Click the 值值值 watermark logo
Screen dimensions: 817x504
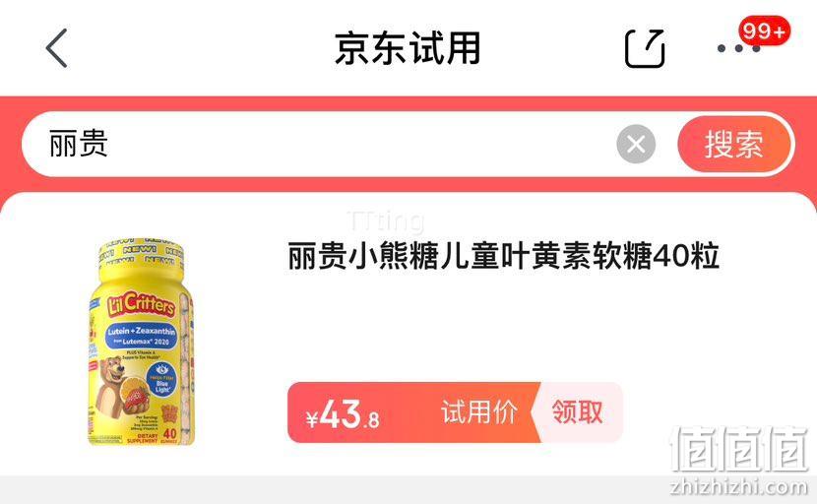click(739, 449)
